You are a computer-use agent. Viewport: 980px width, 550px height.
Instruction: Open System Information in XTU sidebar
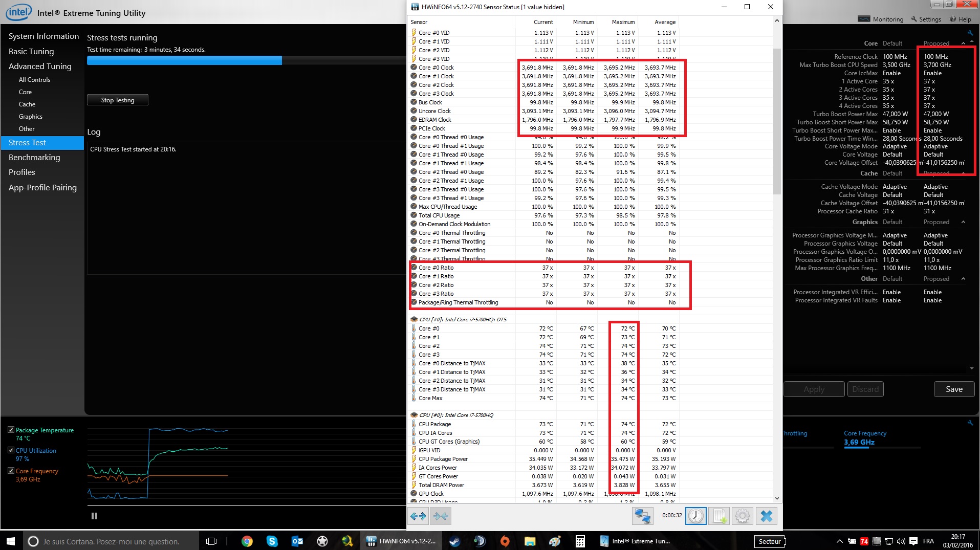click(x=43, y=36)
